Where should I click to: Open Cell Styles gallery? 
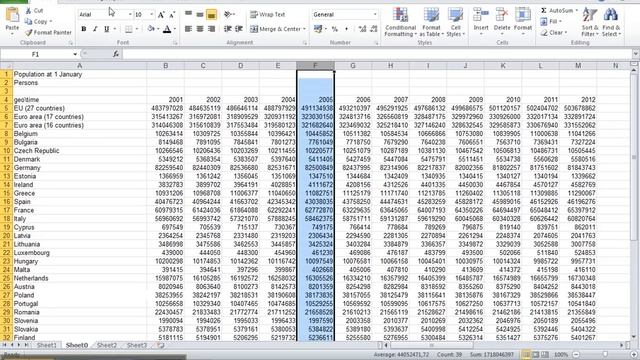point(456,22)
